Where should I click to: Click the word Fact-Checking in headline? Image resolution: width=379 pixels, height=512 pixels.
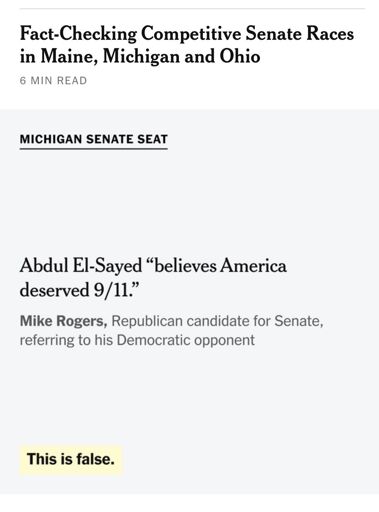[78, 33]
